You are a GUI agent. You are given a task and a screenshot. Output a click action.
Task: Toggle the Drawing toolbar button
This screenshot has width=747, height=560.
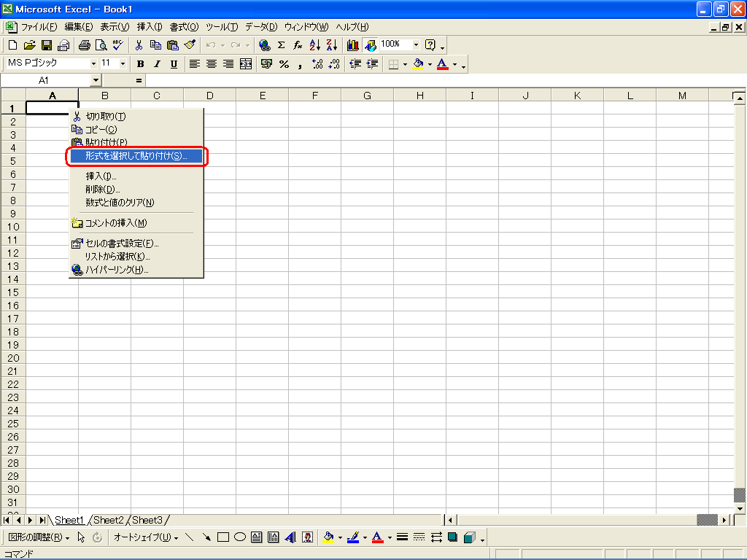(x=370, y=45)
